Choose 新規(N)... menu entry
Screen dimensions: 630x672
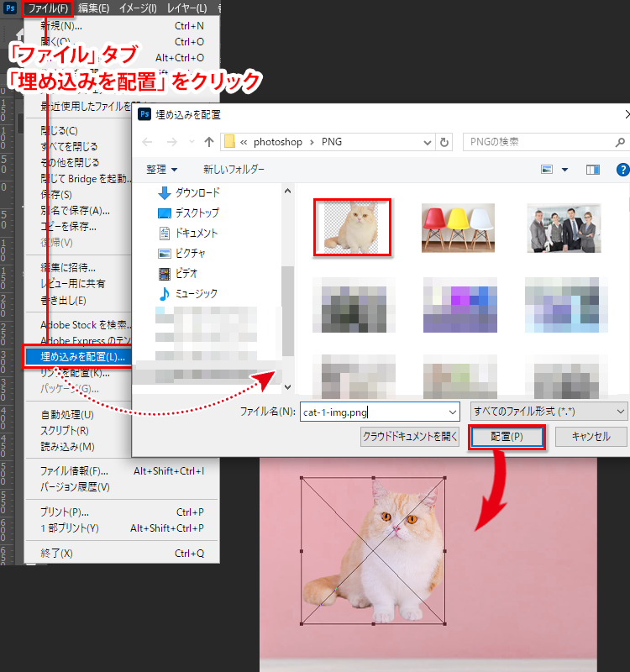point(122,26)
